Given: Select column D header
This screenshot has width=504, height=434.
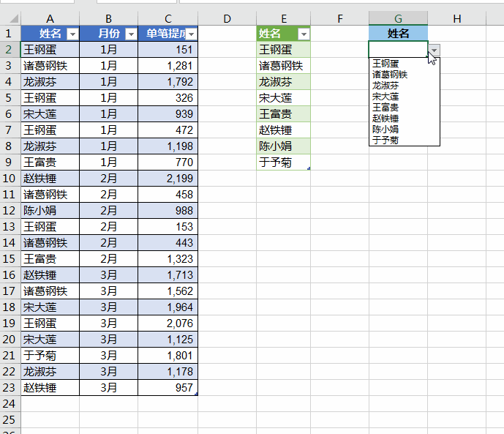Looking at the screenshot, I should click(x=227, y=18).
